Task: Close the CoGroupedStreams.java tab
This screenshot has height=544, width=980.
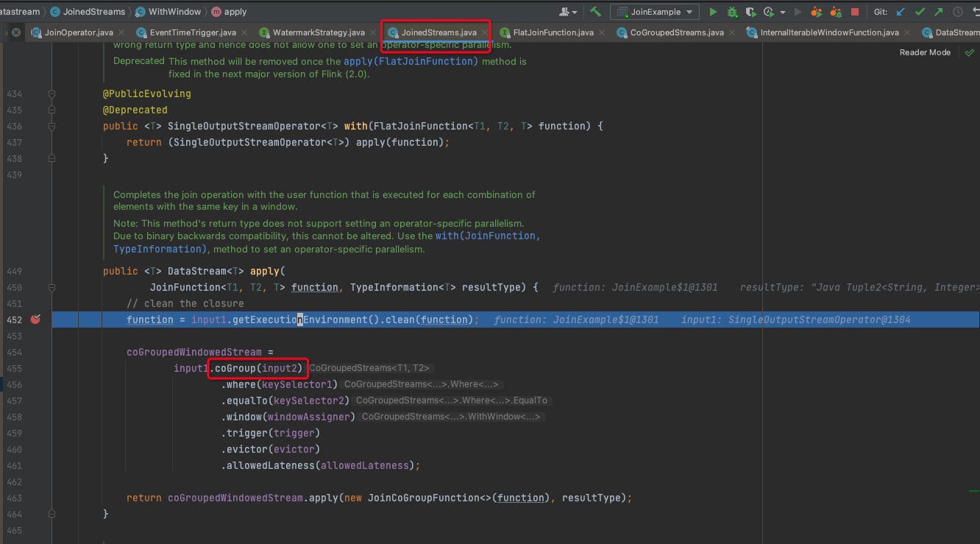Action: [732, 33]
